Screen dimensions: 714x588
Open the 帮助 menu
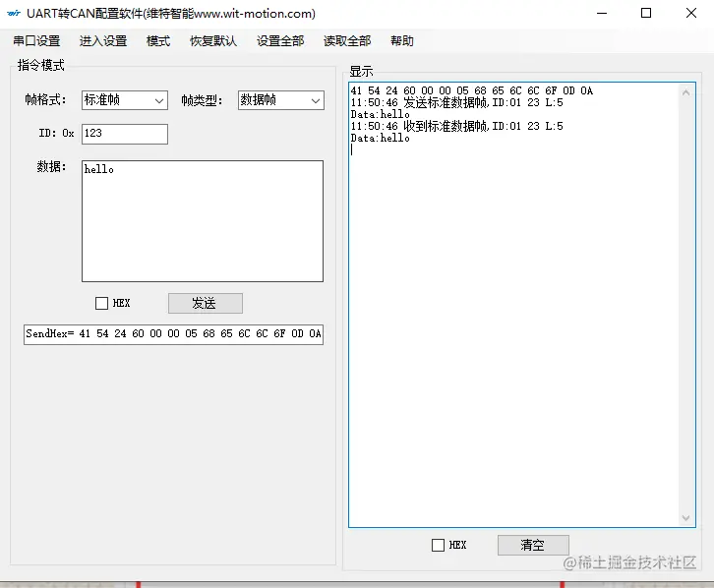401,41
